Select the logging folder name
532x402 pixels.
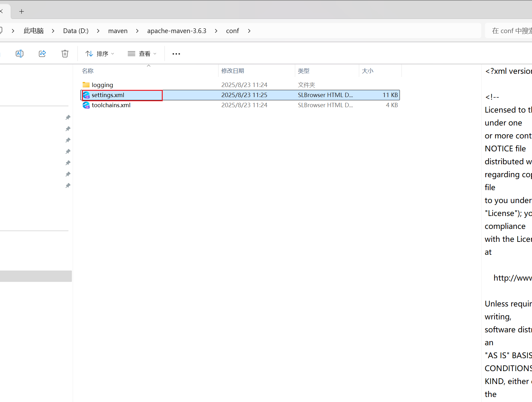pos(102,85)
